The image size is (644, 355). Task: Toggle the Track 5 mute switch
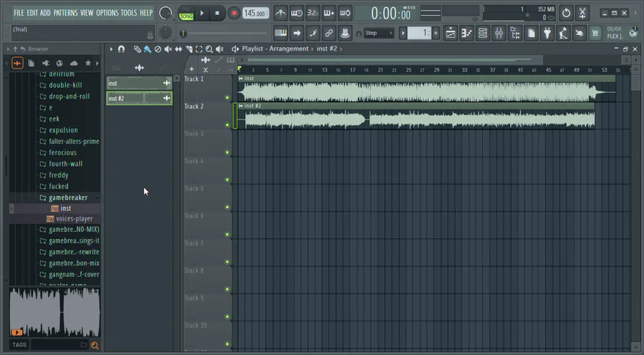coord(227,207)
